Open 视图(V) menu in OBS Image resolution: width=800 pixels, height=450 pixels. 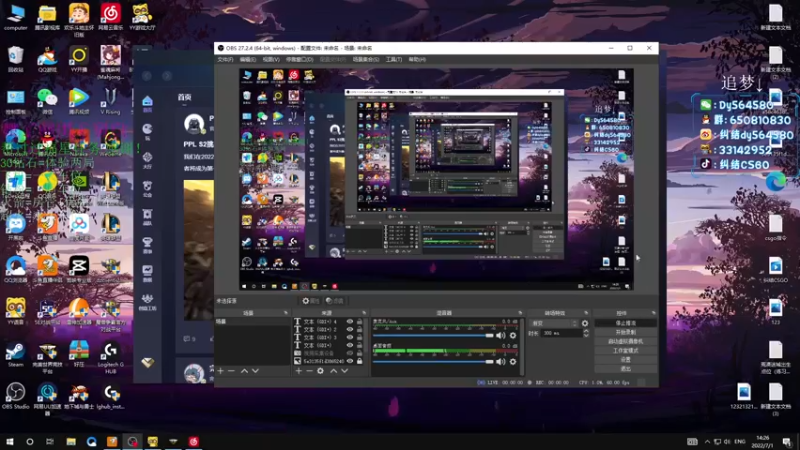(271, 60)
